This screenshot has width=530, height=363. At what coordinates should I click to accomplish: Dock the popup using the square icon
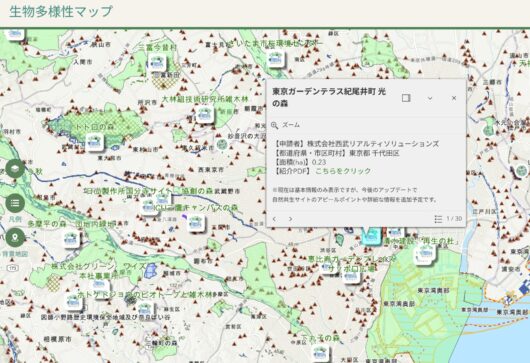coord(406,98)
